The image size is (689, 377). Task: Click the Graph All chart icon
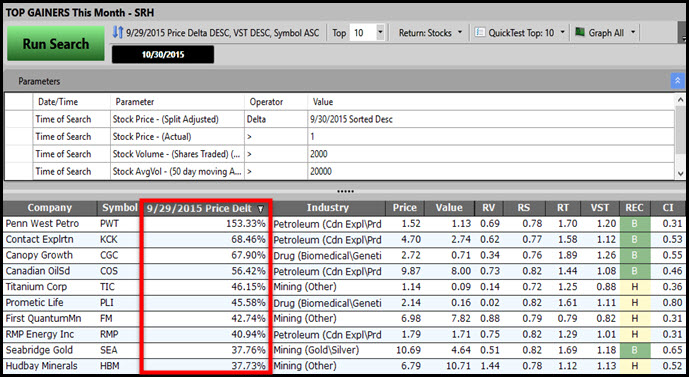[580, 32]
